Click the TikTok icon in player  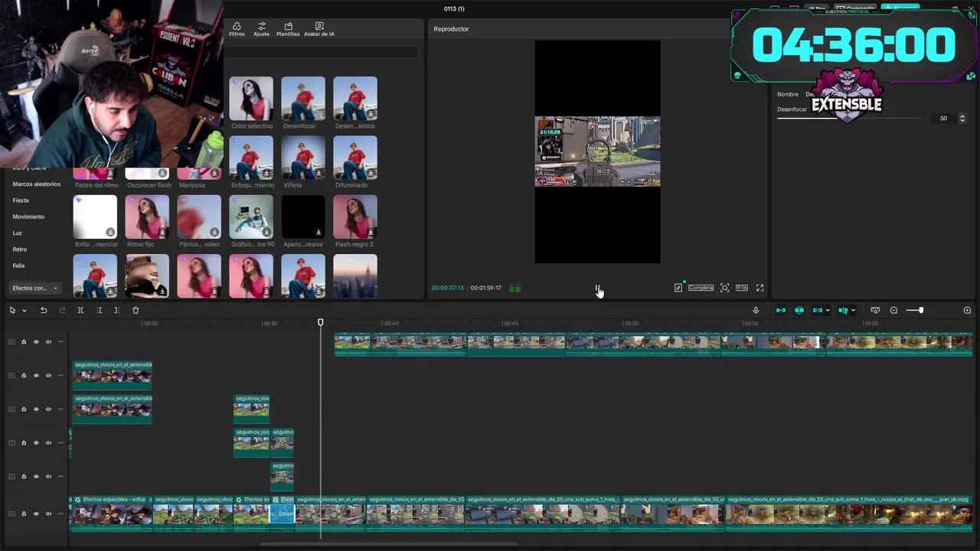678,288
